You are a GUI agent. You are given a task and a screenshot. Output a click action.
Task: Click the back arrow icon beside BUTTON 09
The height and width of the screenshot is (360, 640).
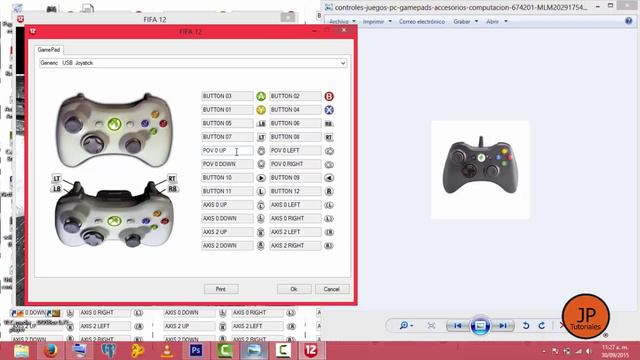pos(329,178)
